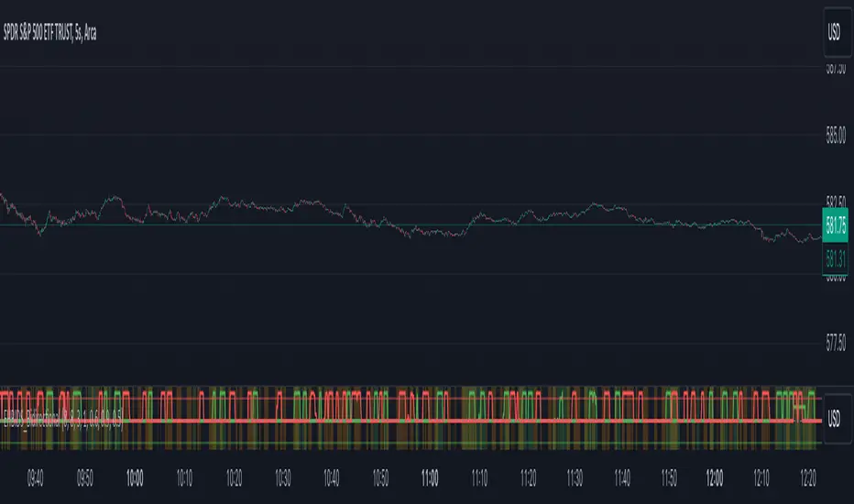The width and height of the screenshot is (854, 504).
Task: Click the 10:30 time axis label
Action: click(x=282, y=476)
